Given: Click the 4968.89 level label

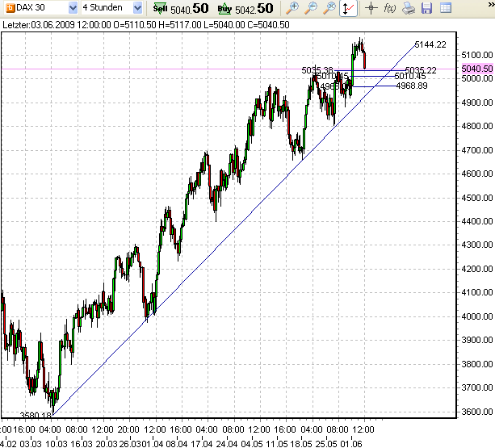Looking at the screenshot, I should (412, 86).
